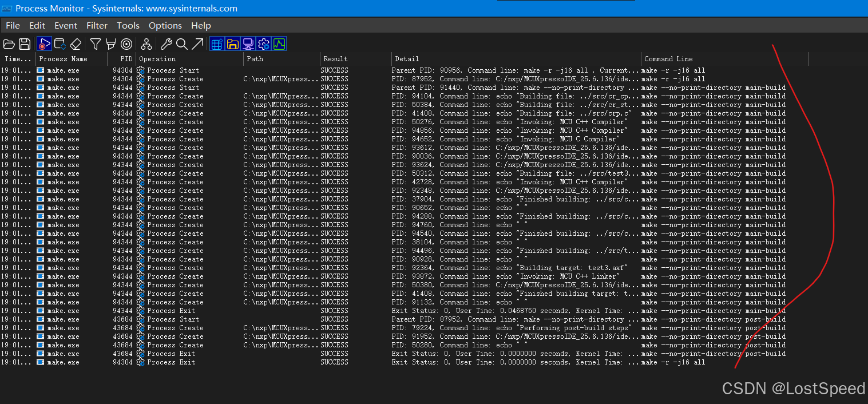868x404 pixels.
Task: Toggle Show Network Activity icon
Action: [x=248, y=44]
